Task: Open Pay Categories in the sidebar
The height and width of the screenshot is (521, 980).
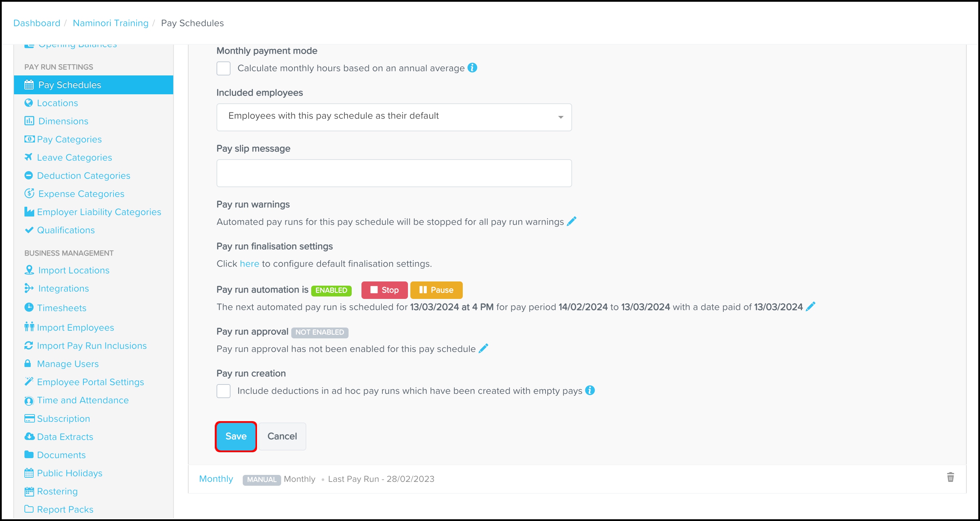Action: coord(69,139)
